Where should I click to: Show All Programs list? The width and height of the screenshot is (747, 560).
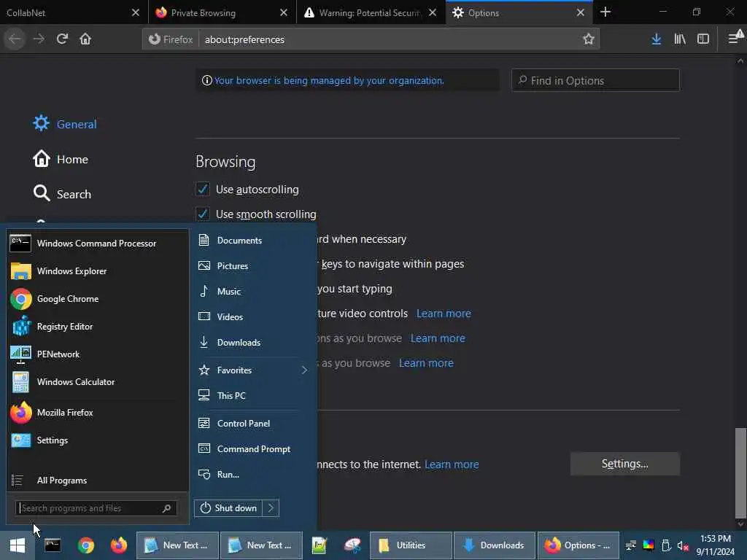97,481
